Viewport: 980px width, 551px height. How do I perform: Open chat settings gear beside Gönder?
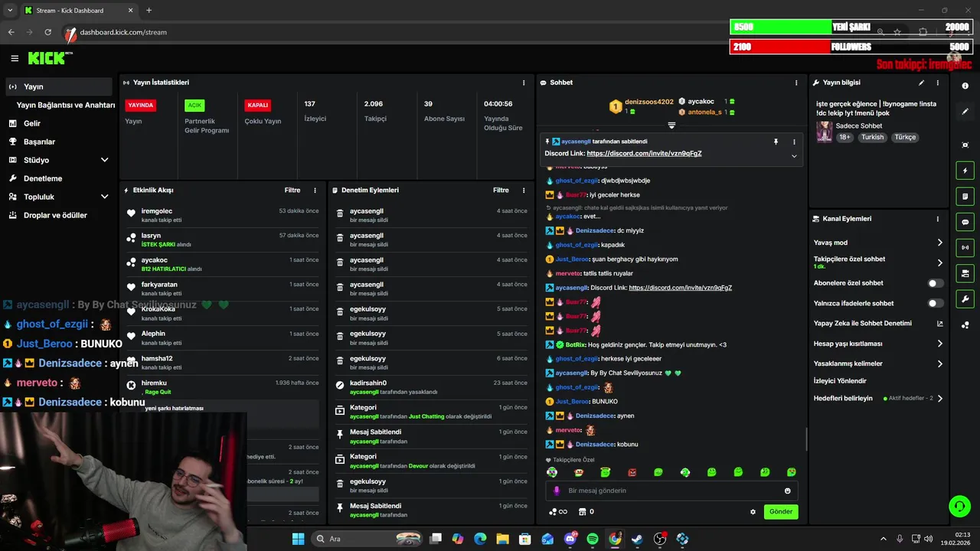point(753,512)
